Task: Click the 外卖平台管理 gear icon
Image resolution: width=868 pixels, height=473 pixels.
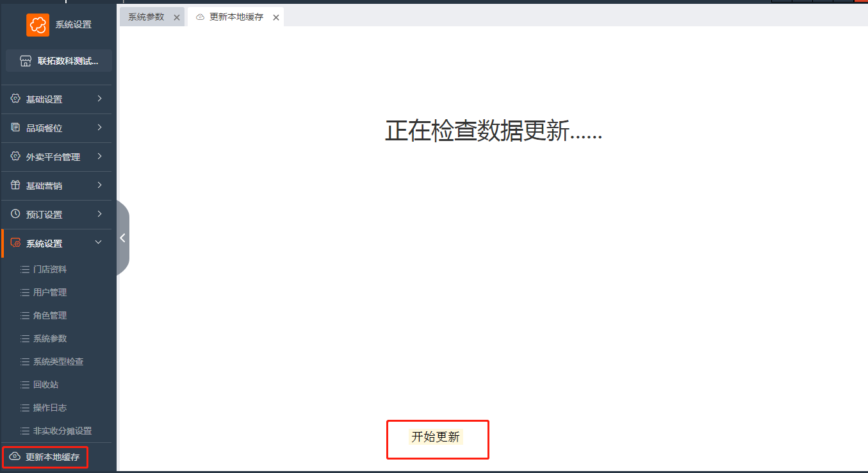Action: coord(16,156)
